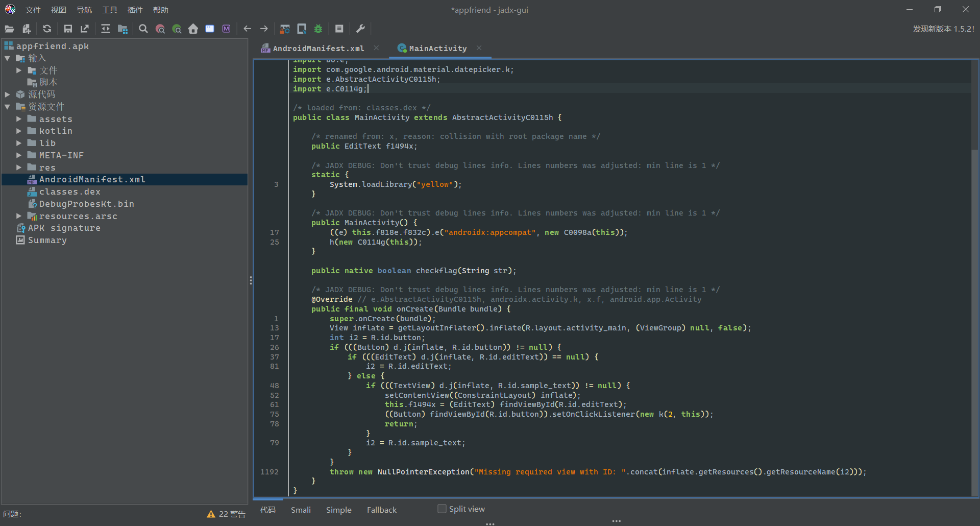Viewport: 980px width, 526px height.
Task: Collapse the 资源文件 resources node
Action: 8,107
